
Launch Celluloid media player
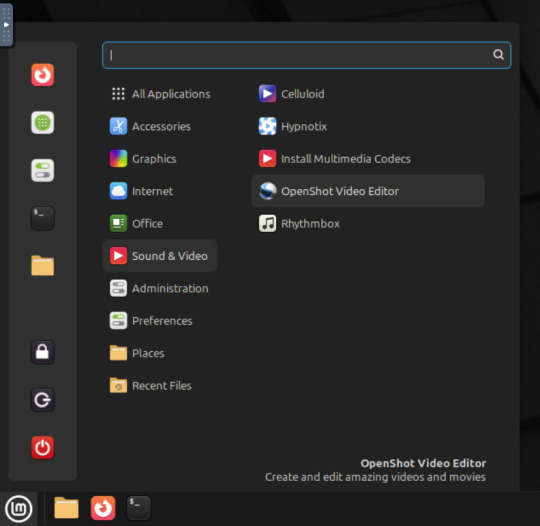368,94
